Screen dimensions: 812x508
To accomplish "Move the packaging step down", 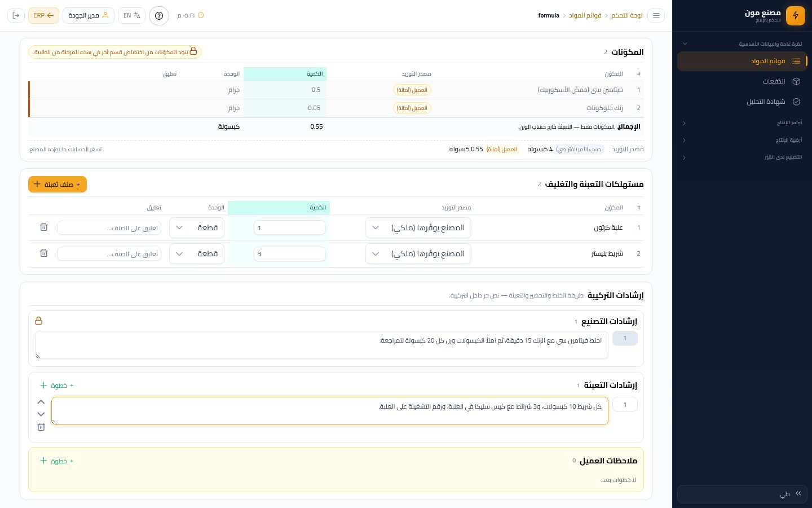I will click(x=41, y=414).
